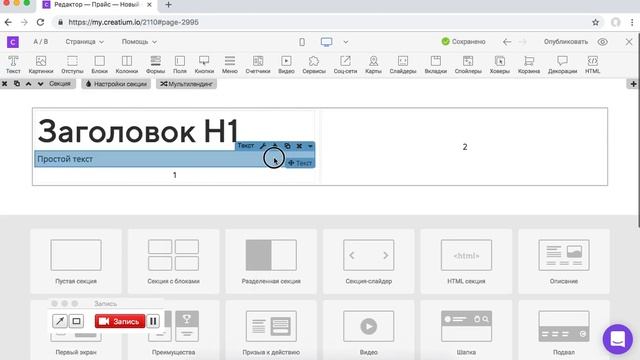This screenshot has height=360, width=640.
Task: Select the Соц-сети widget
Action: click(345, 64)
